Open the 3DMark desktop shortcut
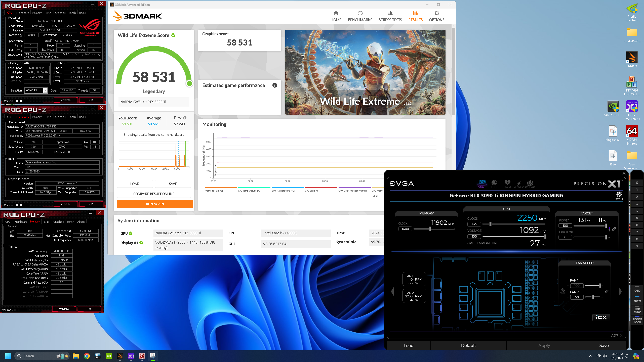This screenshot has width=644, height=362. pyautogui.click(x=632, y=59)
